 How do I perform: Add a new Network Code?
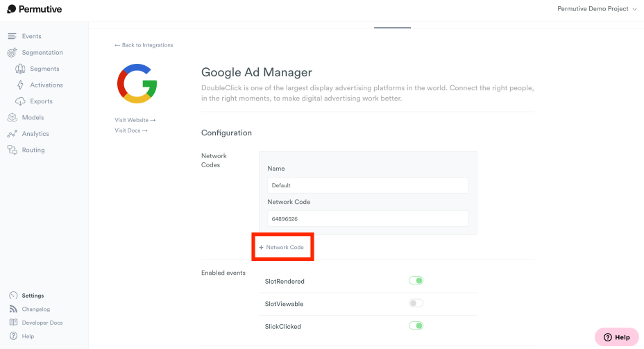[x=281, y=247]
